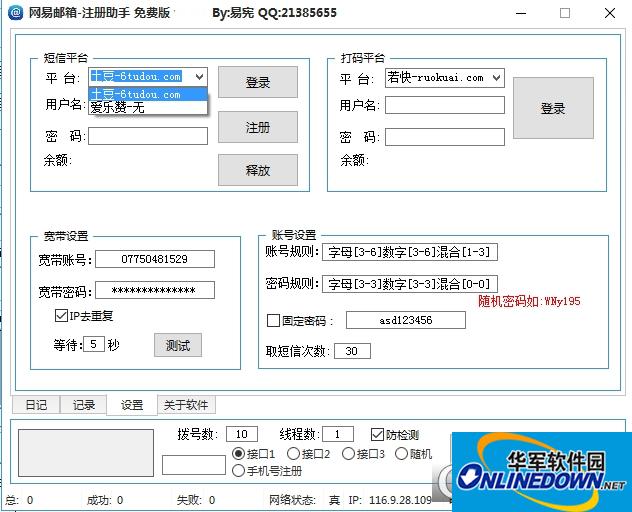Close the 注册助手 window
Image resolution: width=632 pixels, height=512 pixels.
point(610,13)
